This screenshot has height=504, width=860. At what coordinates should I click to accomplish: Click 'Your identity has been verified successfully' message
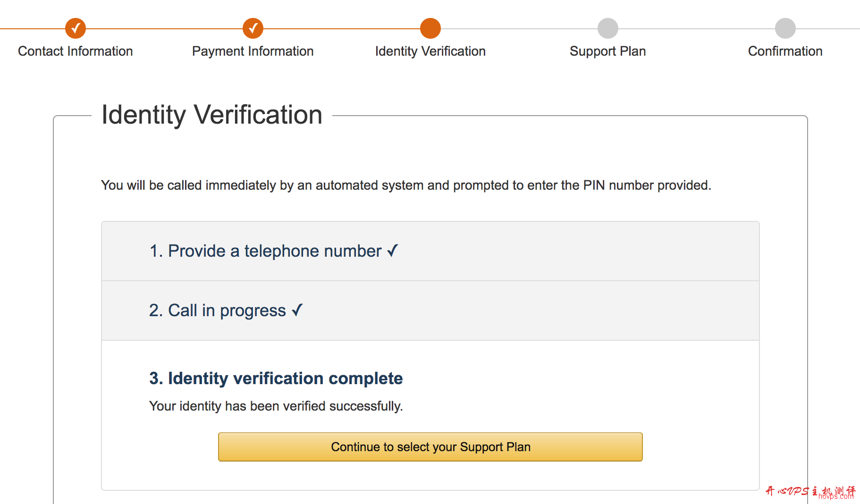point(276,406)
